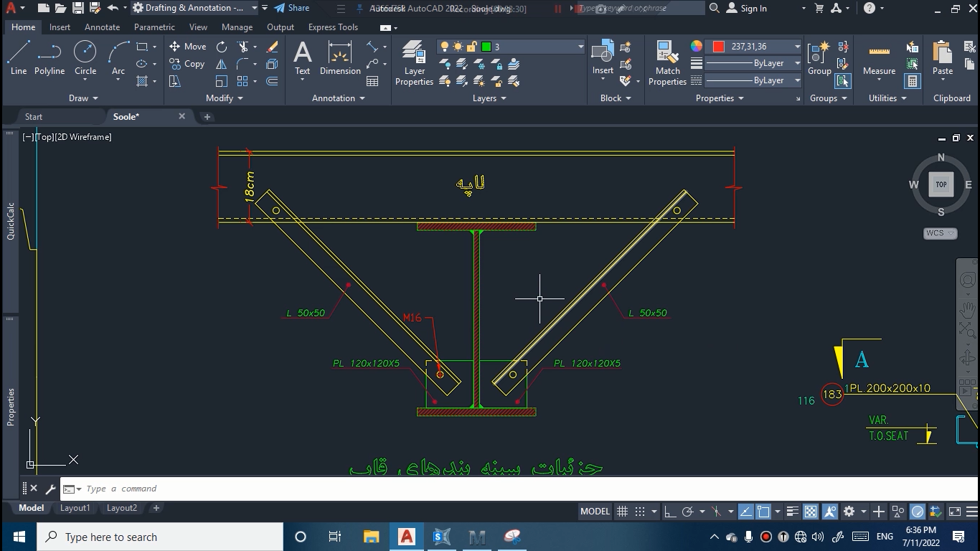This screenshot has width=980, height=551.
Task: Click the Rectangular Array icon
Action: (242, 81)
